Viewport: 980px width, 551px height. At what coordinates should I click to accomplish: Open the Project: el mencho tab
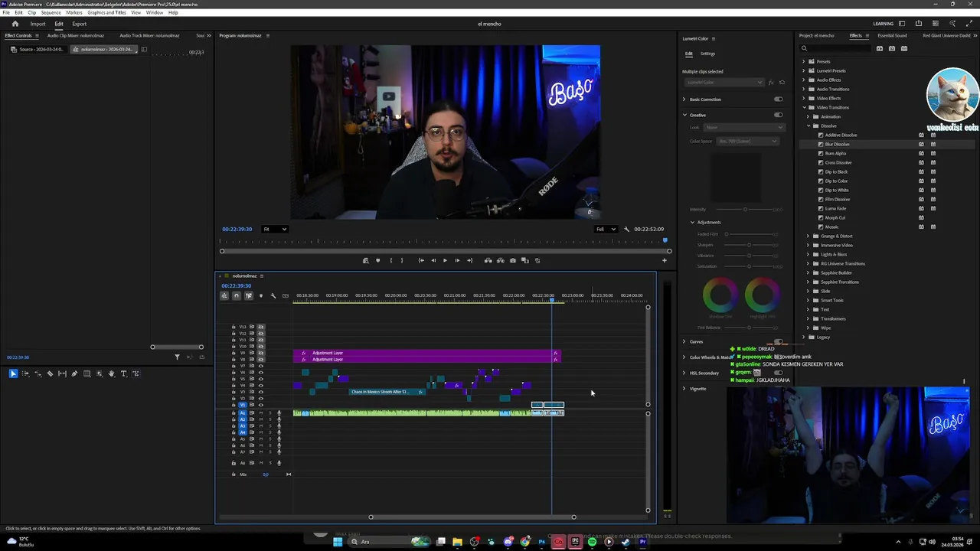tap(816, 35)
